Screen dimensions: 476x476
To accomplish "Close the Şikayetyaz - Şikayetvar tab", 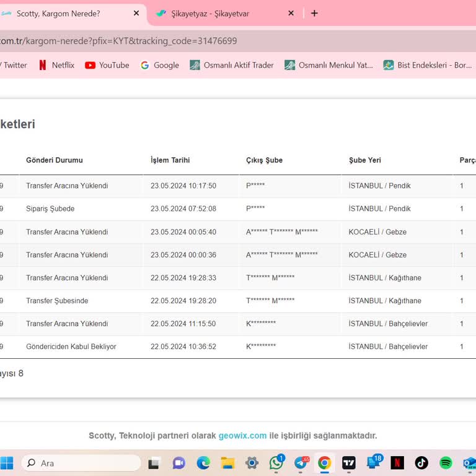I will pos(291,13).
